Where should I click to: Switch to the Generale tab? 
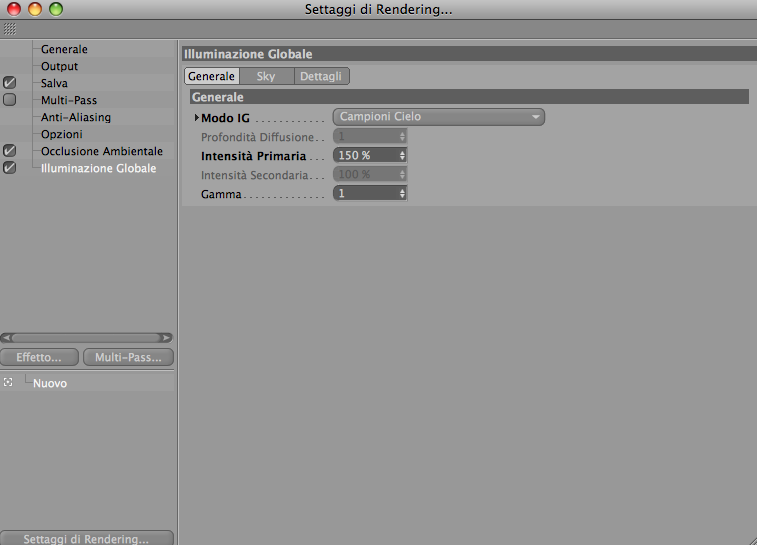point(211,76)
